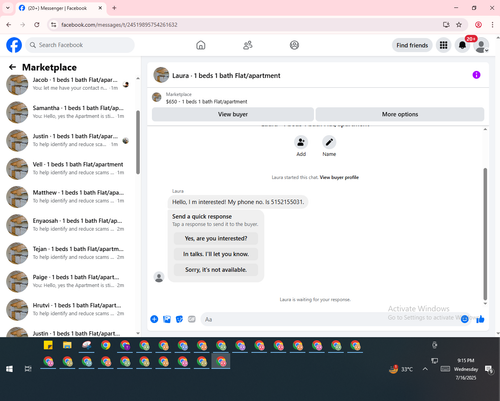
Task: Open the tab search dropdown arrow
Action: point(8,8)
